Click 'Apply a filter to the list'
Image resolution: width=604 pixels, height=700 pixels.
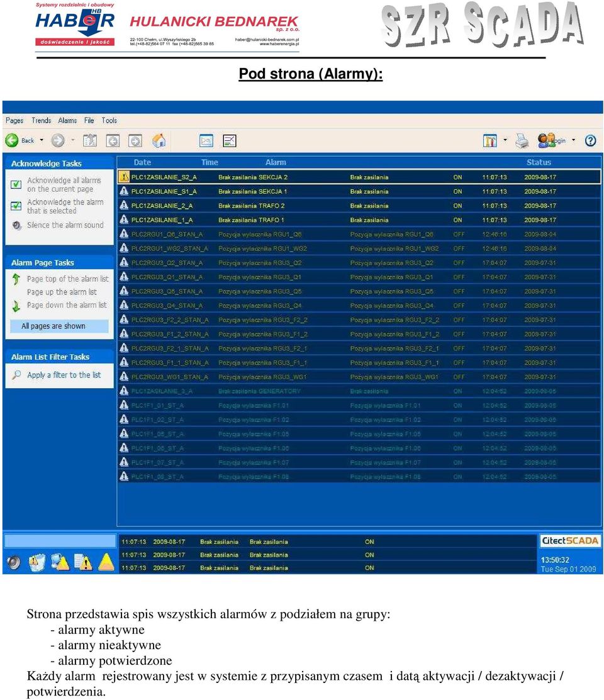point(64,375)
